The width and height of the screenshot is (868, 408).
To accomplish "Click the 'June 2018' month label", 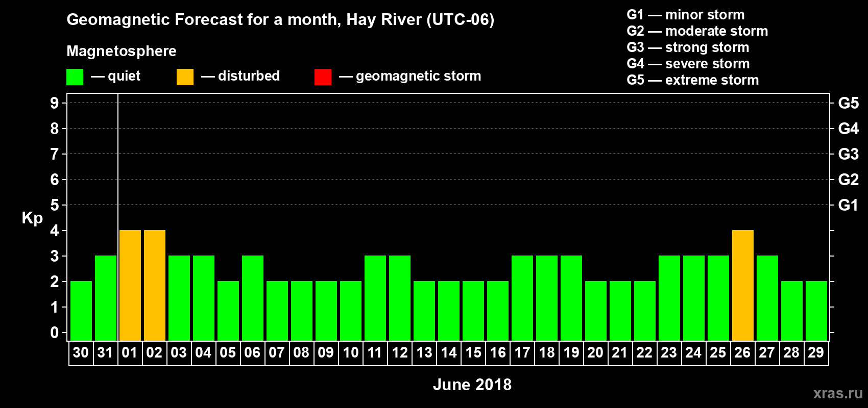I will tap(472, 385).
